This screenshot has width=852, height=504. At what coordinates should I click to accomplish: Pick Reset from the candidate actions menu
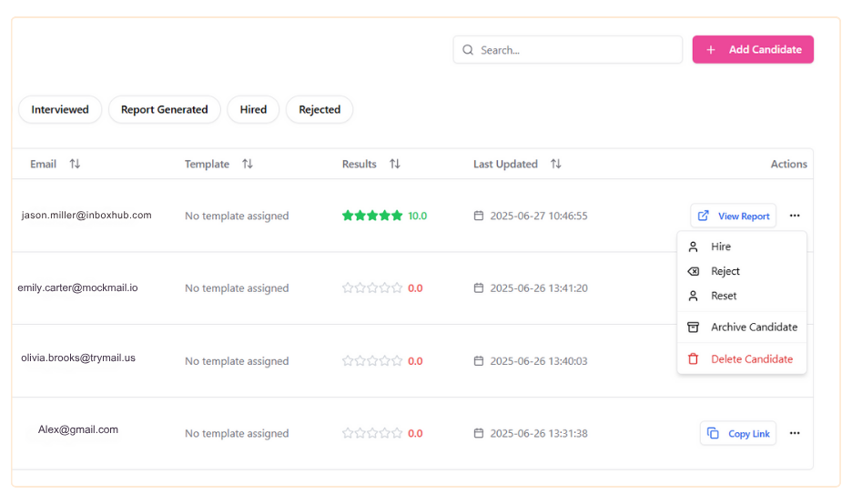point(724,296)
